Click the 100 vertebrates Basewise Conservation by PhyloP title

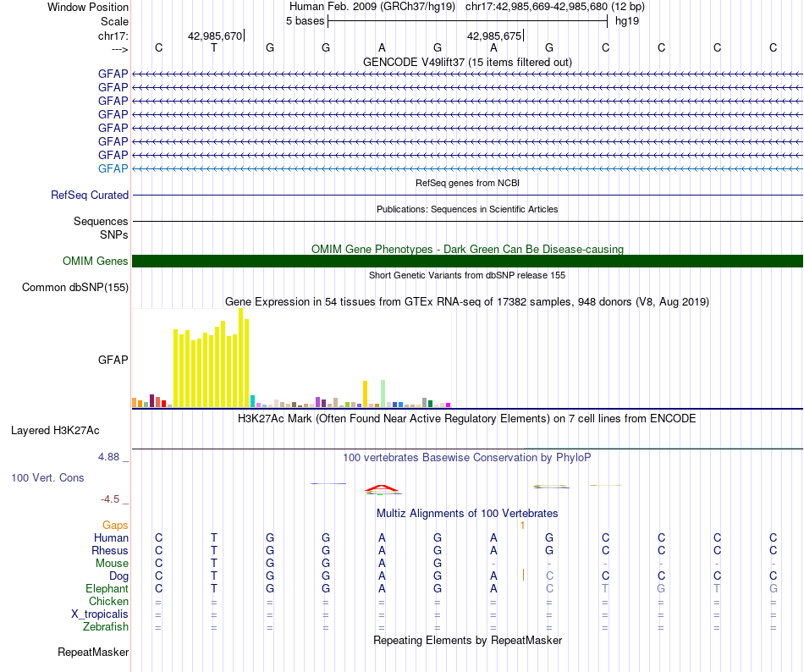click(467, 458)
